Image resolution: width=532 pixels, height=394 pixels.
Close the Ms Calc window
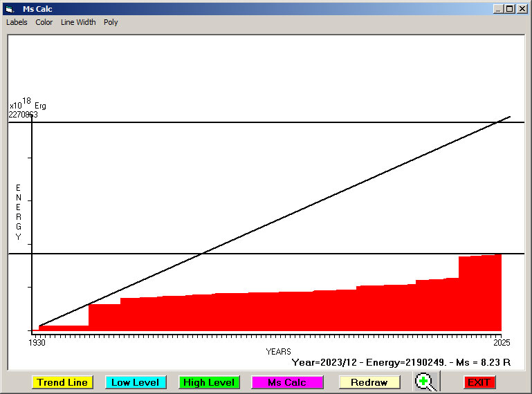pos(522,9)
